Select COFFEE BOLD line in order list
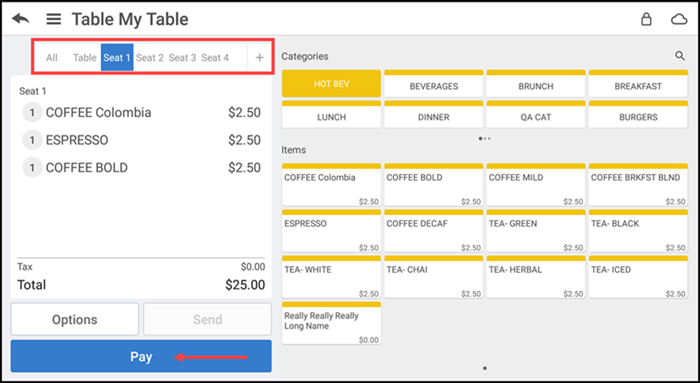The height and width of the screenshot is (383, 700). click(x=141, y=168)
